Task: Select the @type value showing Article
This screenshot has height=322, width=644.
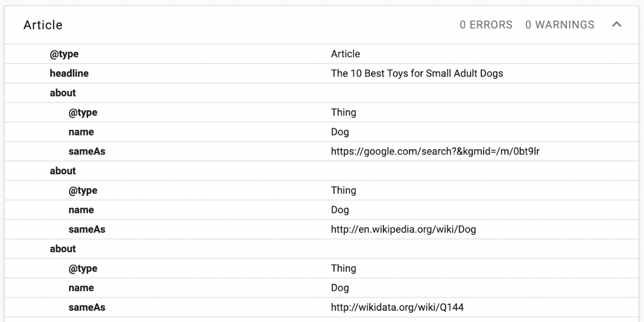Action: tap(345, 54)
